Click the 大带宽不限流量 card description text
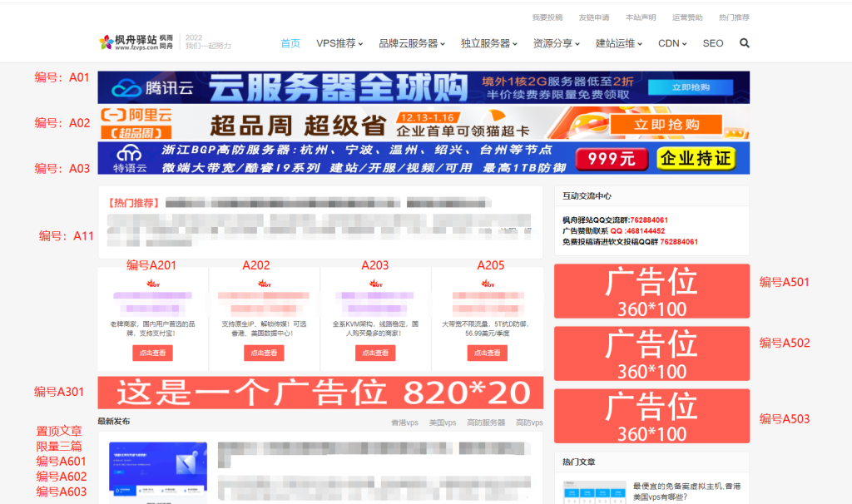This screenshot has width=852, height=504. (488, 329)
